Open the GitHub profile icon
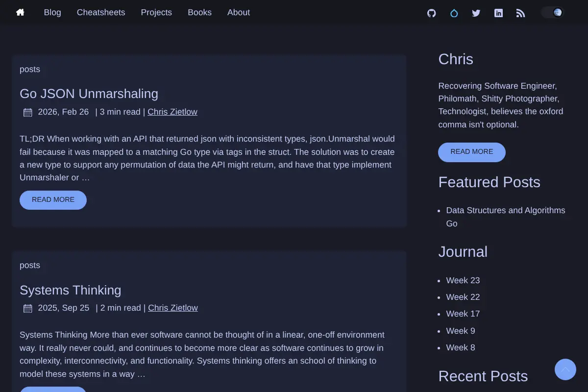The height and width of the screenshot is (392, 588). 432,13
